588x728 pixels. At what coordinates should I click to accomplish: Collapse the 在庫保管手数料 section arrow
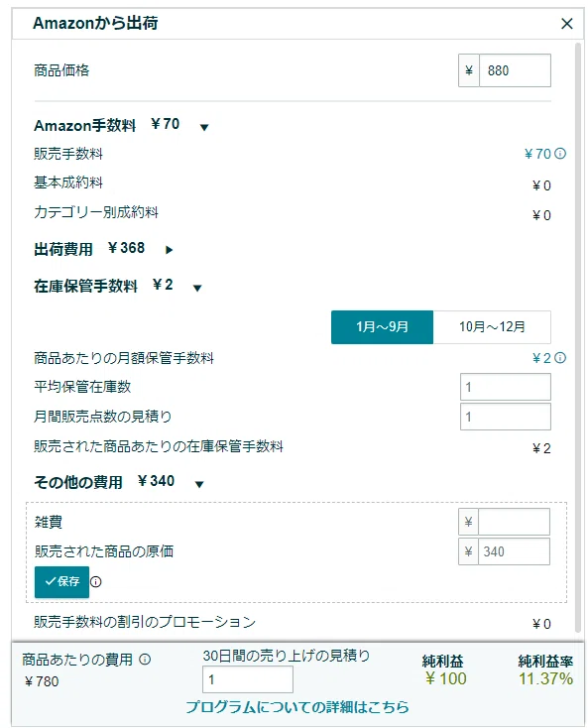tap(197, 288)
